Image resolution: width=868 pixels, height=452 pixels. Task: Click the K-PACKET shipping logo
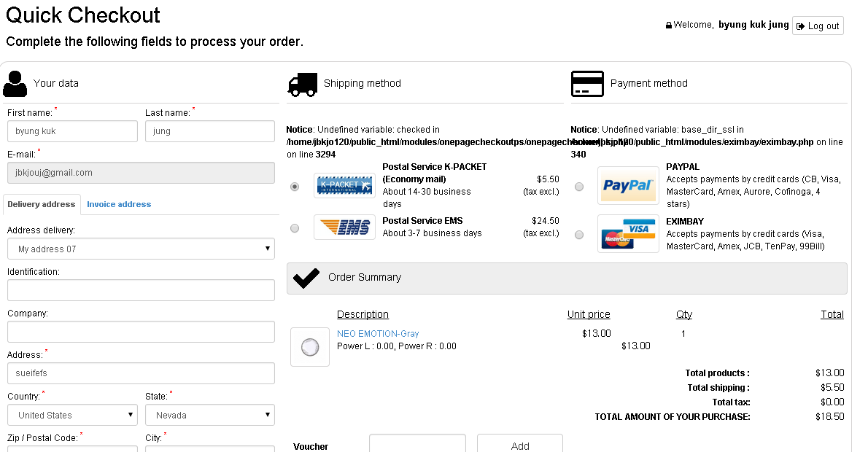click(344, 186)
